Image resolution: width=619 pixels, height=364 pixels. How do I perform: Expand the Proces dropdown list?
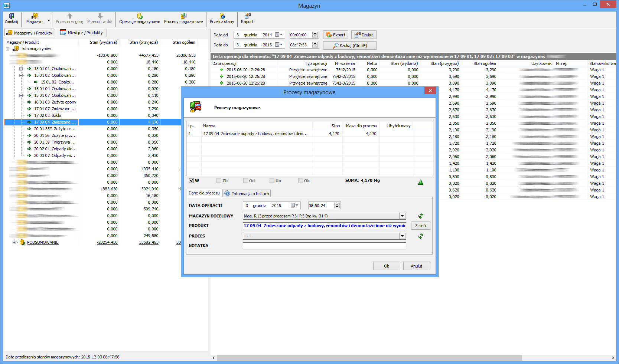coord(402,236)
